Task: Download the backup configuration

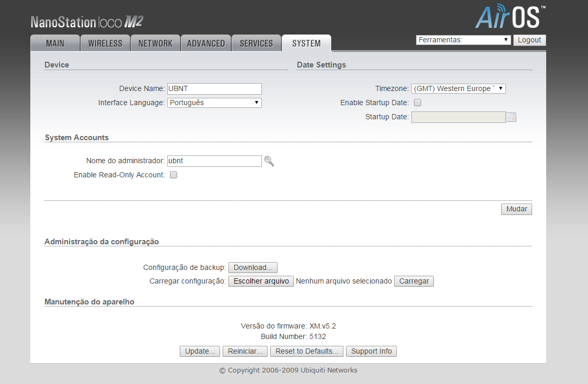Action: click(253, 267)
